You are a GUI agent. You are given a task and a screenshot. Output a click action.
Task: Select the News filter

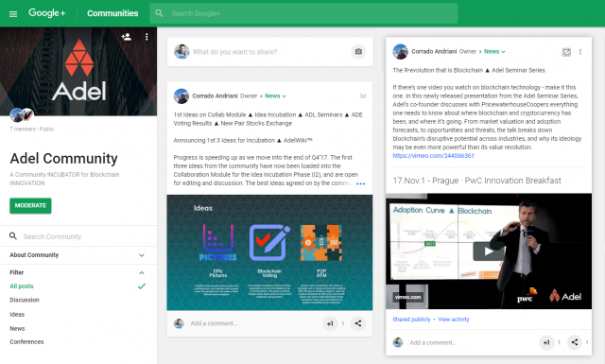(x=17, y=328)
